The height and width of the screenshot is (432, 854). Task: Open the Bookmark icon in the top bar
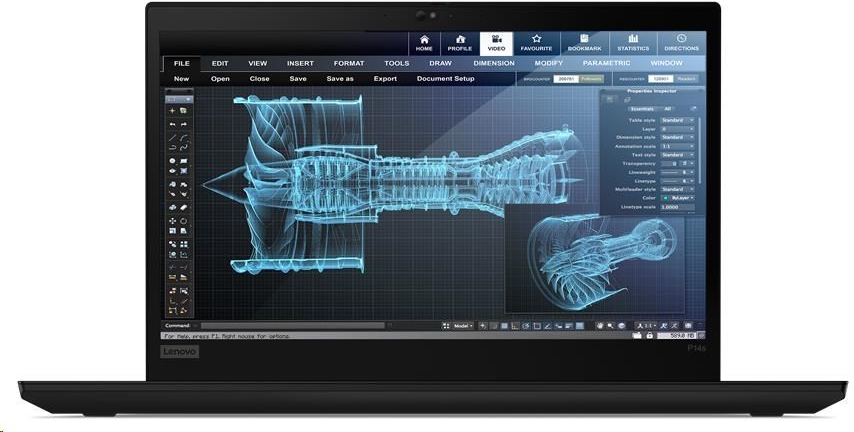coord(584,42)
